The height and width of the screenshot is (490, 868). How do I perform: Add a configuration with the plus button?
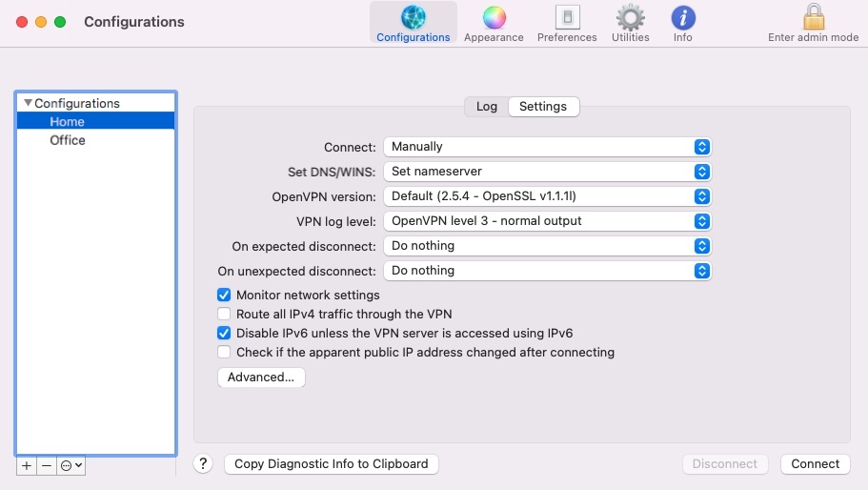[27, 465]
